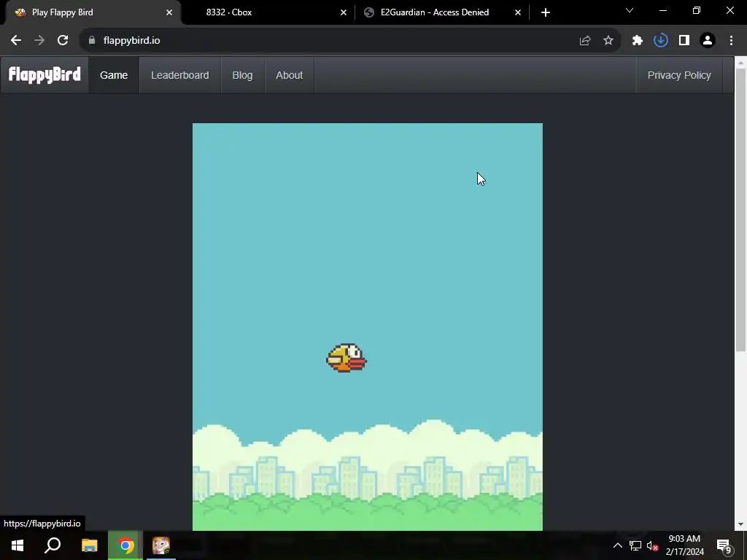Open Chrome three-dot menu
The width and height of the screenshot is (747, 560).
731,41
